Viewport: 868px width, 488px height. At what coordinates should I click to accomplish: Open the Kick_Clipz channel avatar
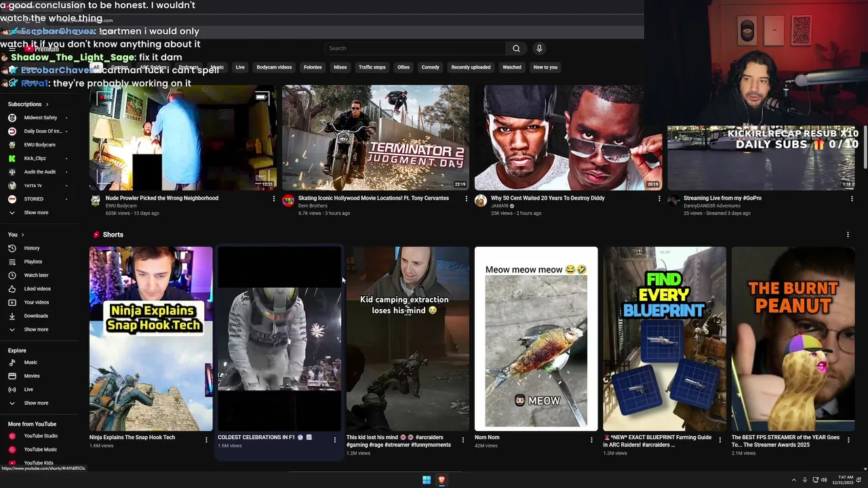click(12, 158)
